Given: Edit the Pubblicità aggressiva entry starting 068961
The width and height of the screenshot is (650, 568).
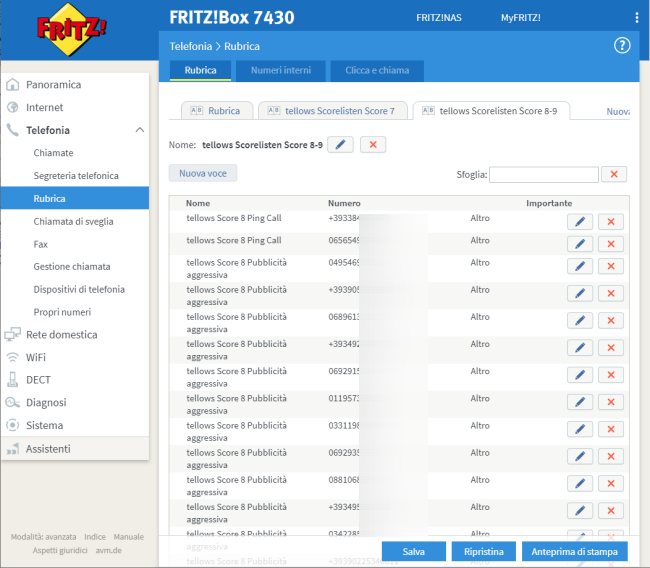Looking at the screenshot, I should (x=580, y=320).
